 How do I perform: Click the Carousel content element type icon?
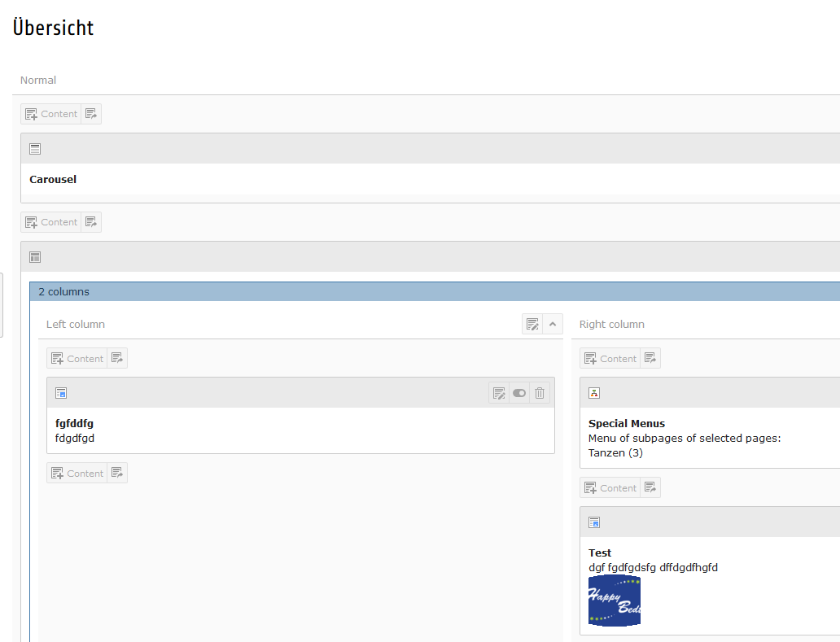[x=35, y=149]
